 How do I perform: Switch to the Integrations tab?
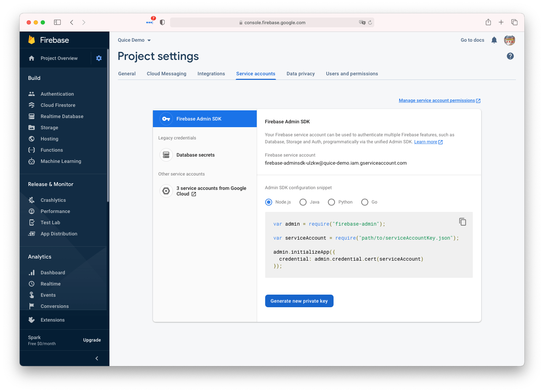tap(211, 74)
